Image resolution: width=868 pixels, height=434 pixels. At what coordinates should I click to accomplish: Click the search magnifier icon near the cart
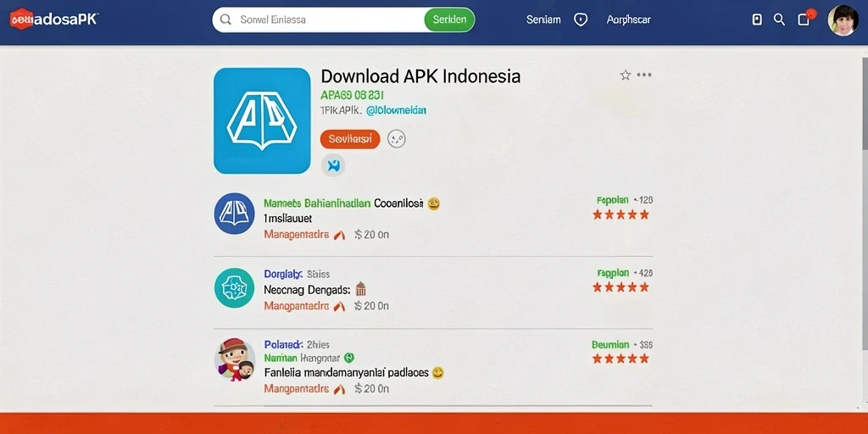[x=779, y=20]
